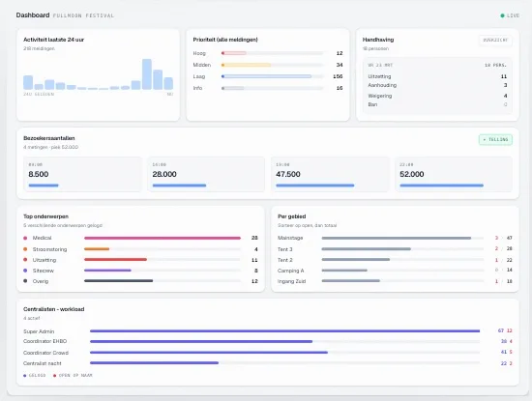Click the Handhaving card heading
This screenshot has height=401, width=532.
(x=378, y=40)
